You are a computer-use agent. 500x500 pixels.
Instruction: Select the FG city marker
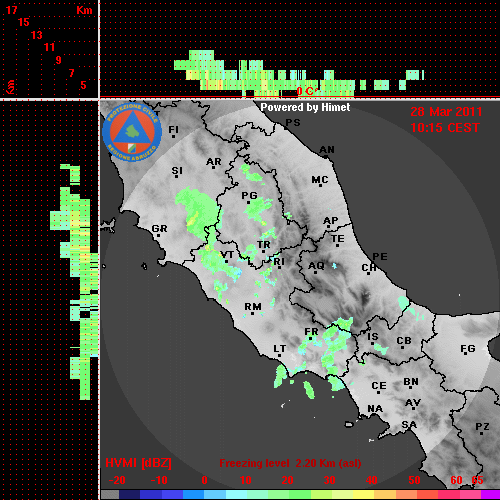pyautogui.click(x=466, y=353)
